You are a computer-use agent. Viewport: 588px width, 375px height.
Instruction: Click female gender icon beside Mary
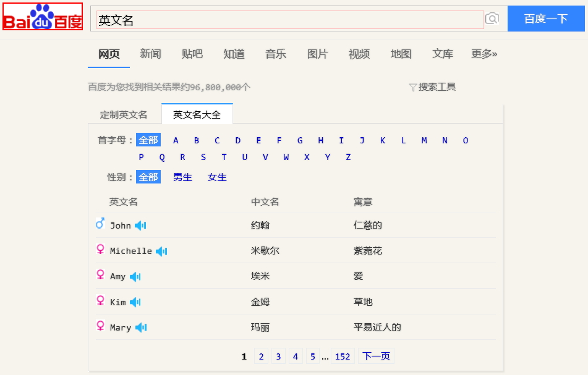click(x=100, y=326)
